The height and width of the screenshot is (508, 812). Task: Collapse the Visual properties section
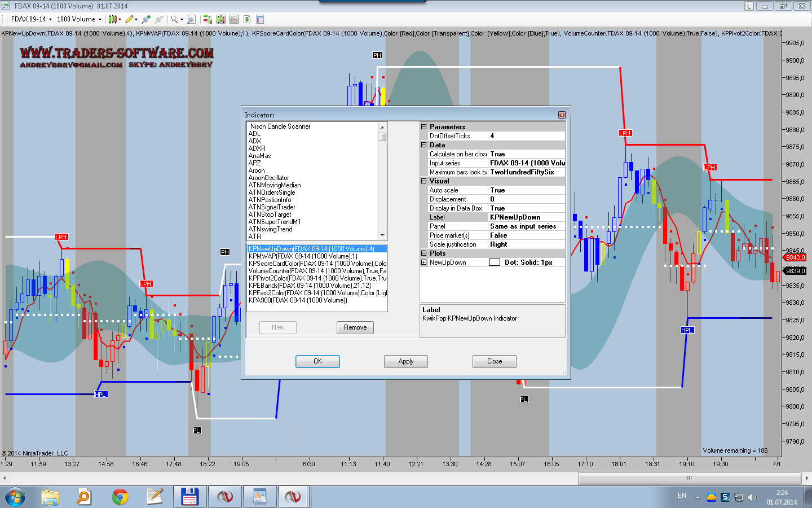pyautogui.click(x=424, y=181)
